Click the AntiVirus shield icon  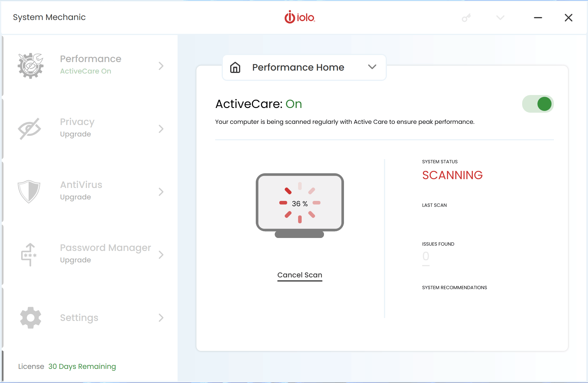pyautogui.click(x=29, y=191)
